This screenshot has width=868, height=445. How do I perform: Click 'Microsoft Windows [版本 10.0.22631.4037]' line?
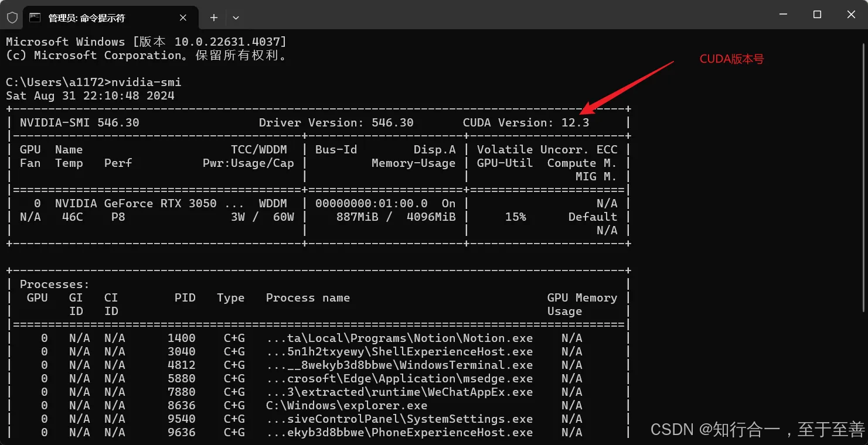tap(147, 42)
